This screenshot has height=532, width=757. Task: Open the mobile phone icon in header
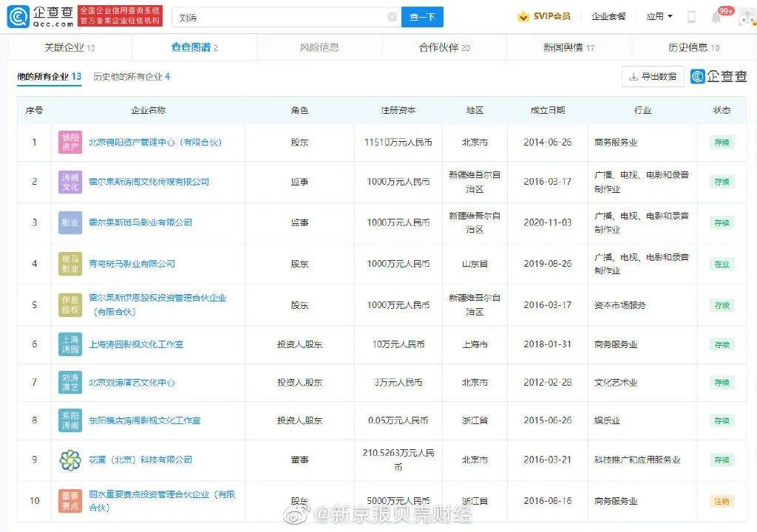[x=691, y=17]
